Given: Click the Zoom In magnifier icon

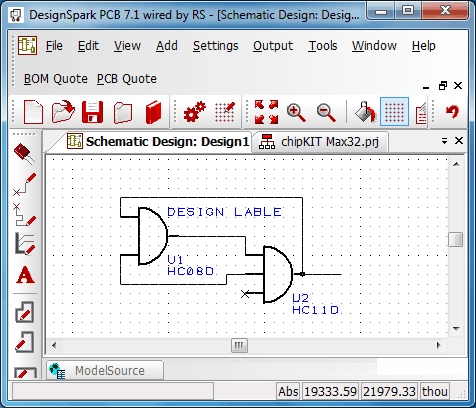Looking at the screenshot, I should pyautogui.click(x=296, y=112).
